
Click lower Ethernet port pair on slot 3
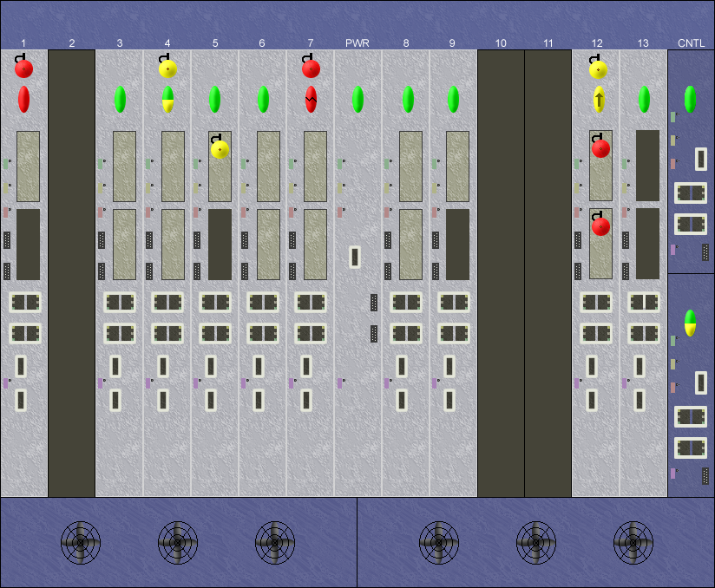click(x=120, y=334)
